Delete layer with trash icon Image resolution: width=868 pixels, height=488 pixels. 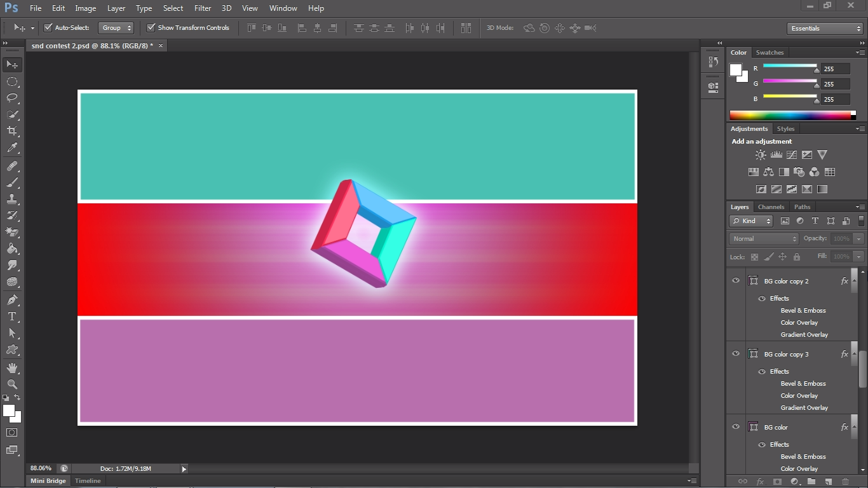click(845, 482)
